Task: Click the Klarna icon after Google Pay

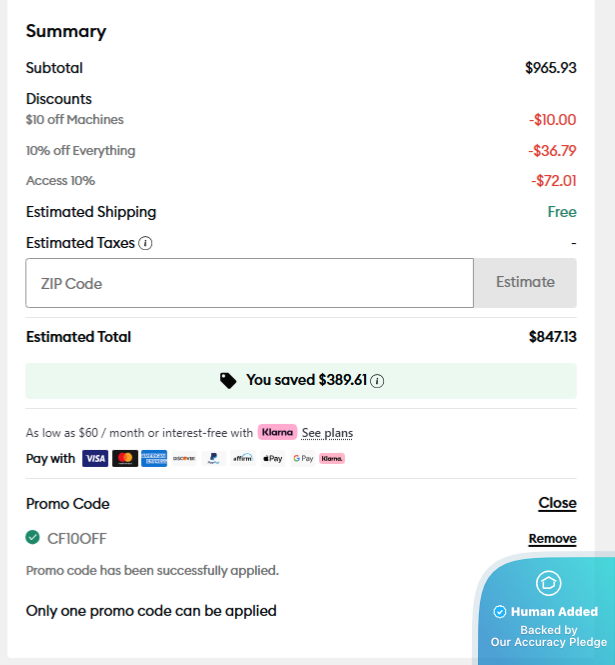Action: pyautogui.click(x=332, y=459)
